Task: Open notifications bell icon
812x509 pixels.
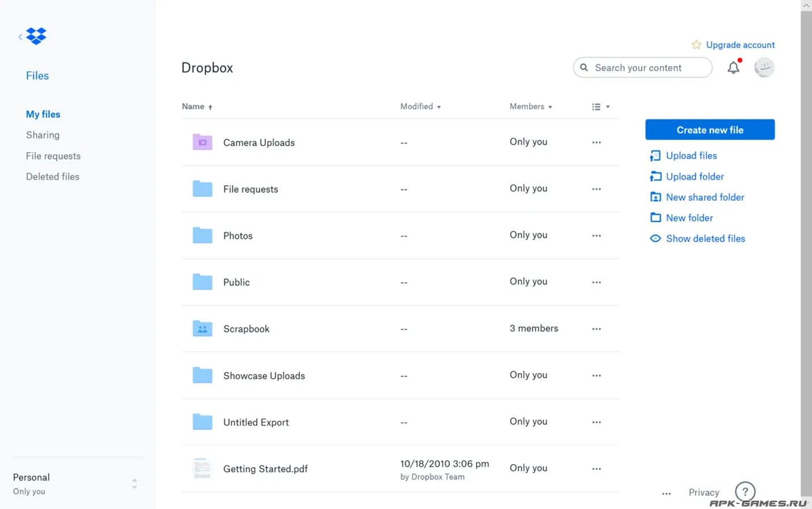Action: click(734, 68)
